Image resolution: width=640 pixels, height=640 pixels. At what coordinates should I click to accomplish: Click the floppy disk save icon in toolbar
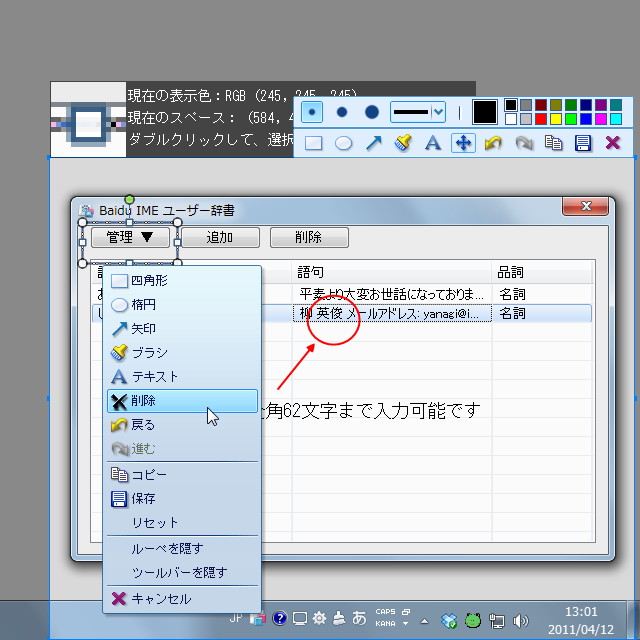point(583,143)
